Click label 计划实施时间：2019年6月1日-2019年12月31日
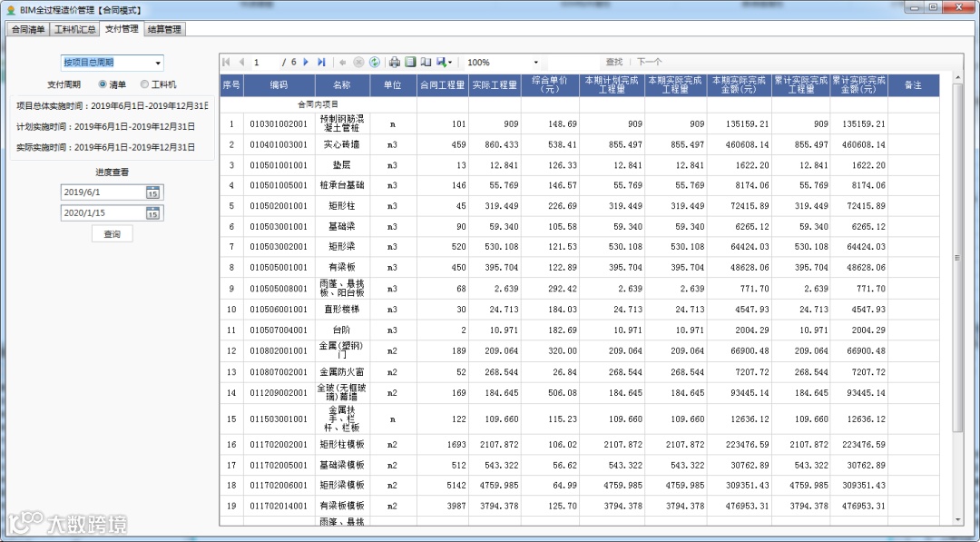The width and height of the screenshot is (980, 542). 105,126
